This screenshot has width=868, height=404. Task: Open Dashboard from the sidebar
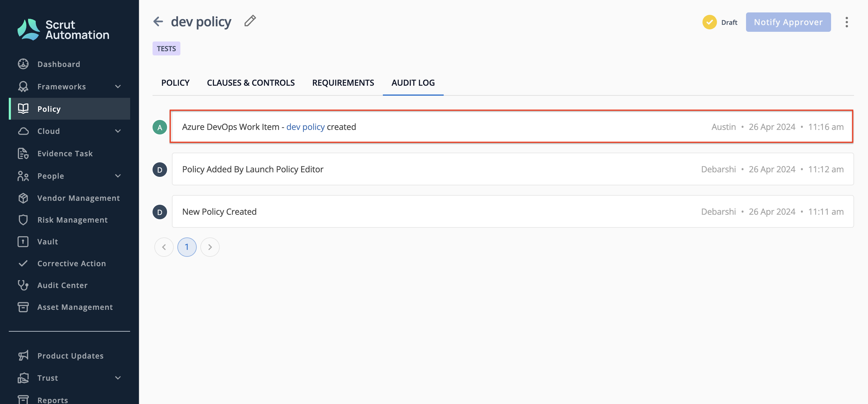pos(69,64)
